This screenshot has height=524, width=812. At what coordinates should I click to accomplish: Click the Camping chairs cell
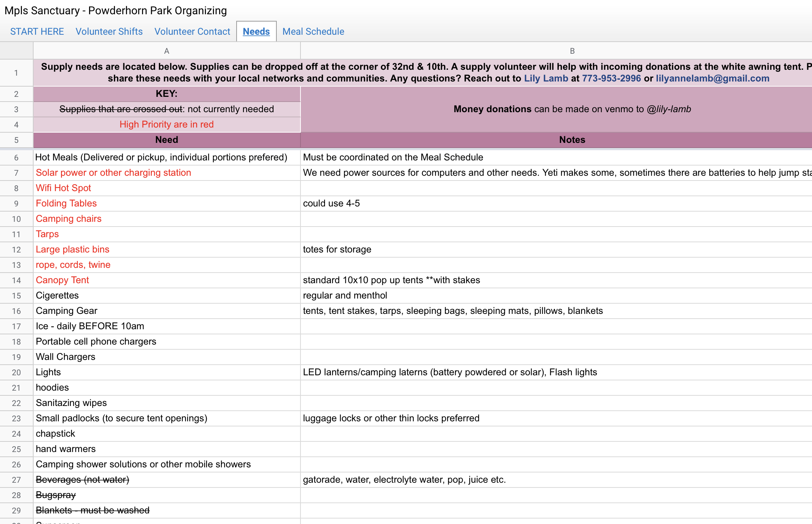(167, 219)
